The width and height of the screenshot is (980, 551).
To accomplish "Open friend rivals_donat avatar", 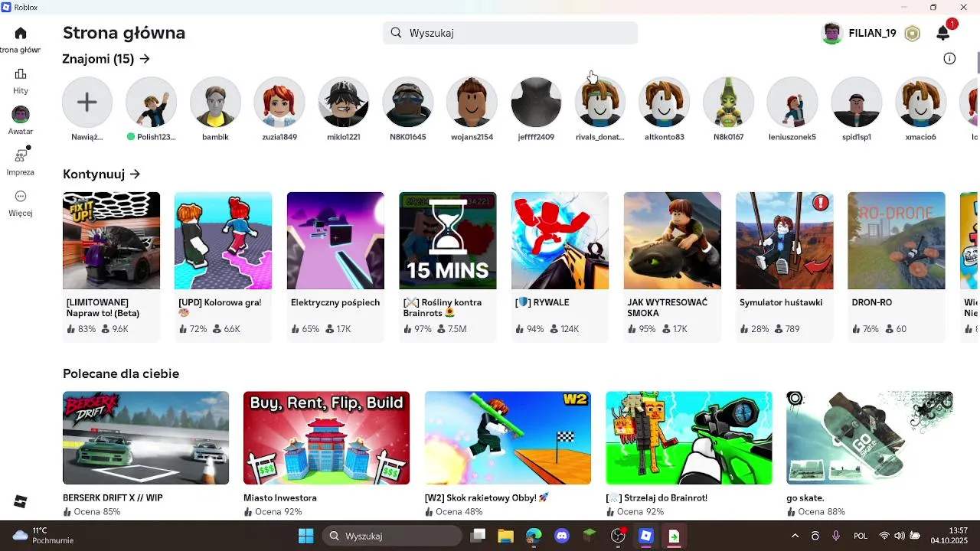I will (x=600, y=102).
